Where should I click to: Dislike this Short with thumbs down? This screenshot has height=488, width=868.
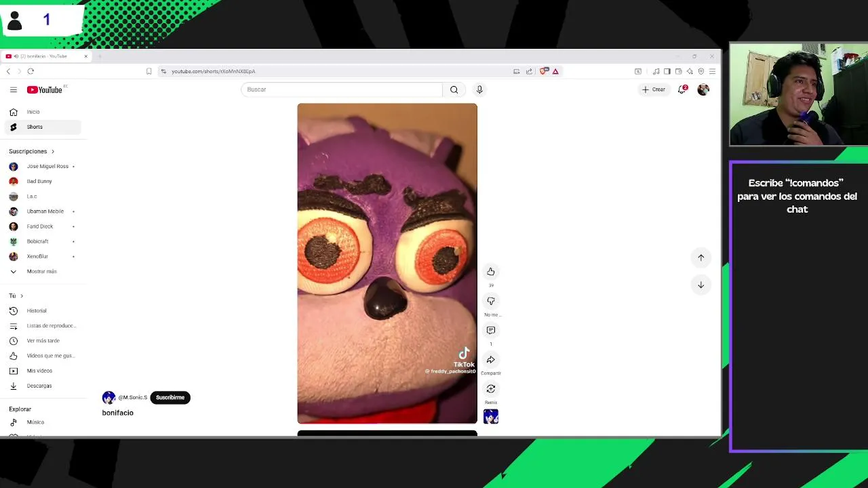tap(491, 301)
